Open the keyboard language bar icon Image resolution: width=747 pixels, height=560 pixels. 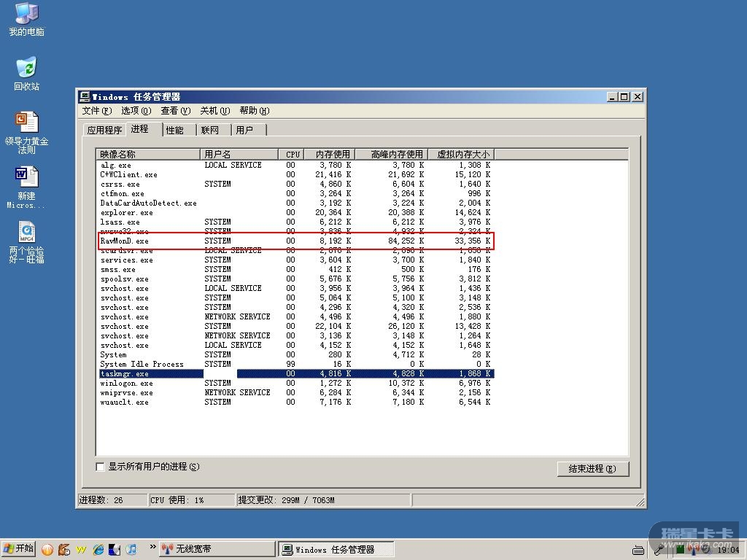coord(638,551)
